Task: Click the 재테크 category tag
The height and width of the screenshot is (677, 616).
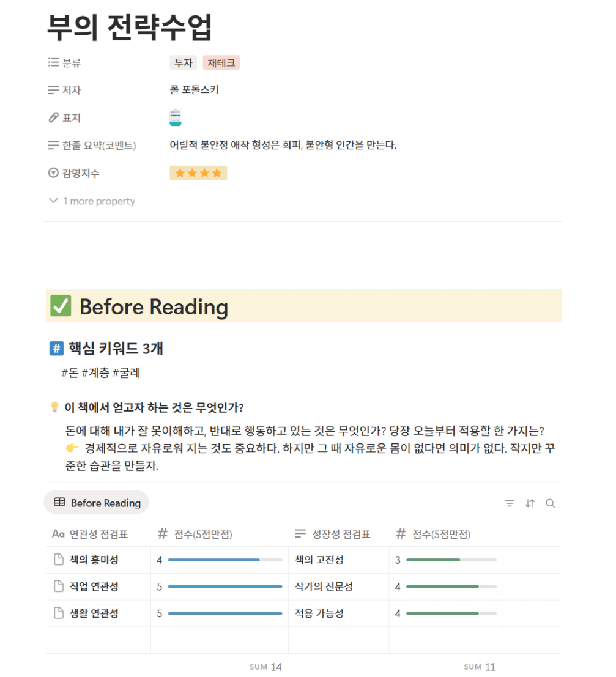Action: (221, 63)
